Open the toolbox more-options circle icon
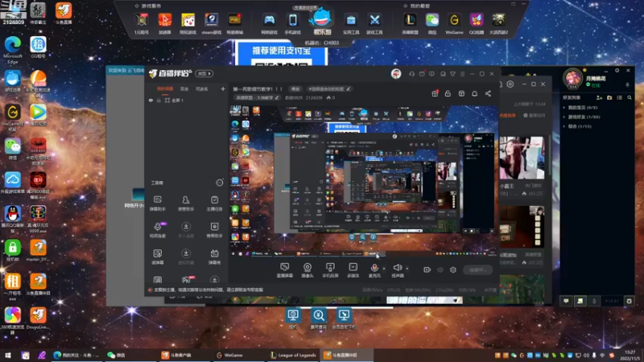The height and width of the screenshot is (362, 644). [220, 183]
